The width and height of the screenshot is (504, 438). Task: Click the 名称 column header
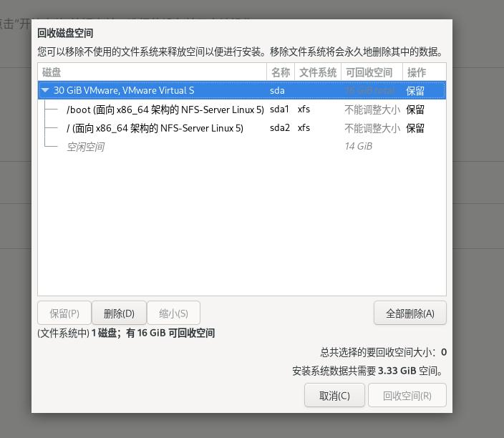click(281, 72)
